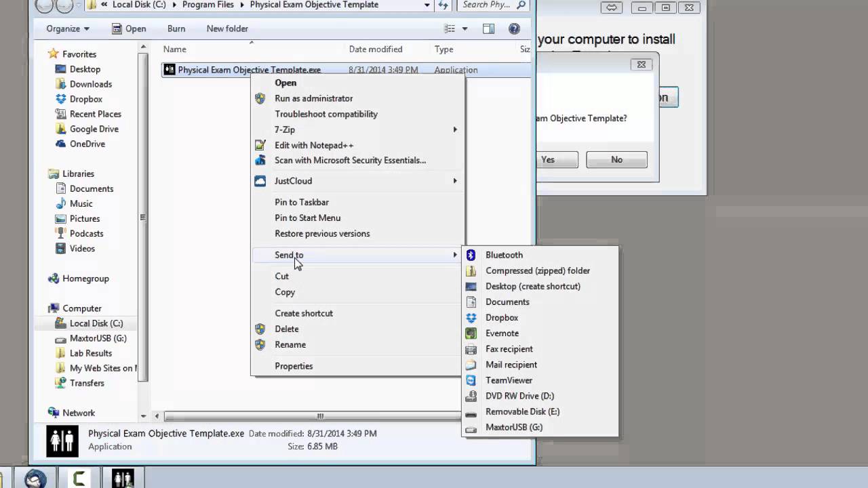This screenshot has height=488, width=868.
Task: Open Recent Places in Favorites
Action: click(x=96, y=114)
